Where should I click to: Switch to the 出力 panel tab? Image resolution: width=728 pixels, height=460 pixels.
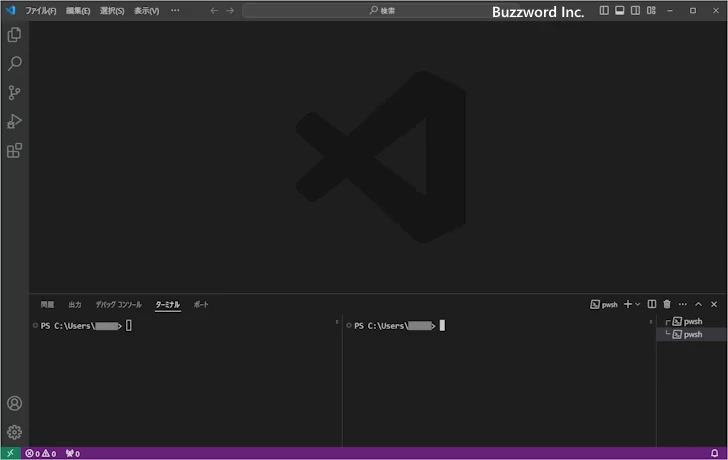75,304
